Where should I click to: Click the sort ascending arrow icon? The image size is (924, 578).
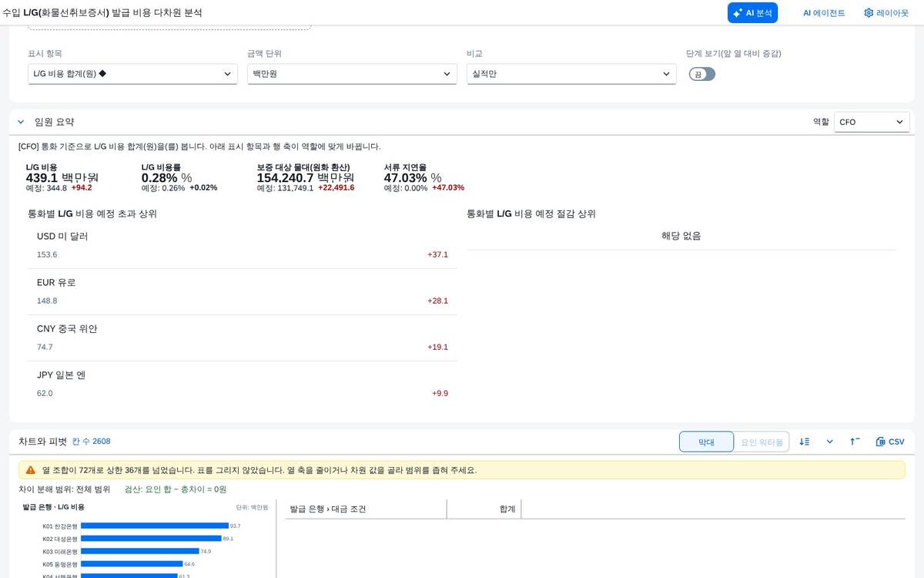pyautogui.click(x=855, y=442)
